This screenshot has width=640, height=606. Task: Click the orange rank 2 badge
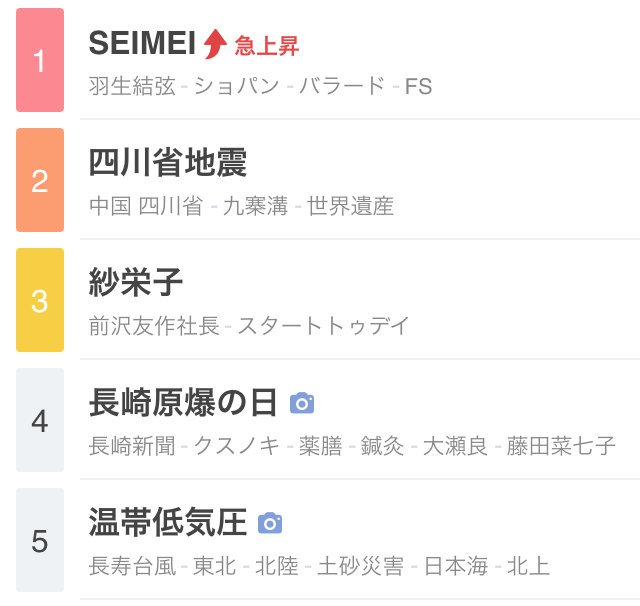pos(40,180)
